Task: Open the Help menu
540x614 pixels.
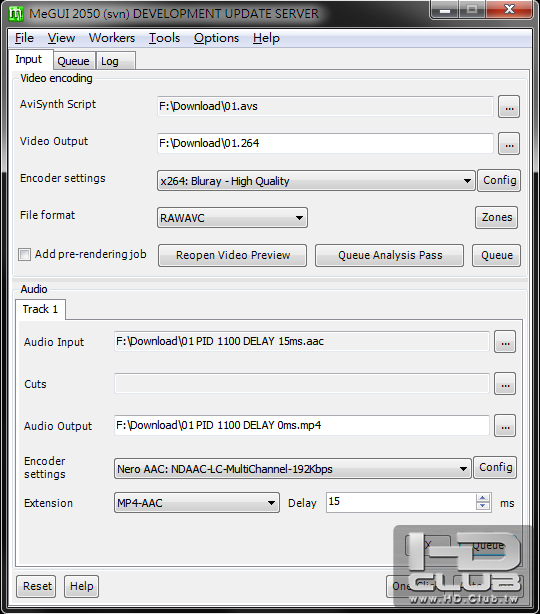Action: (266, 38)
